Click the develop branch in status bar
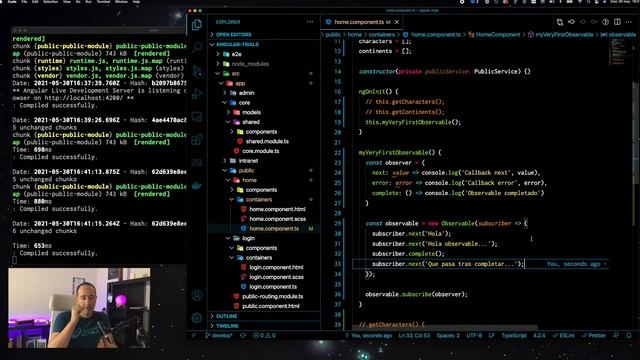The image size is (640, 360). (219, 335)
